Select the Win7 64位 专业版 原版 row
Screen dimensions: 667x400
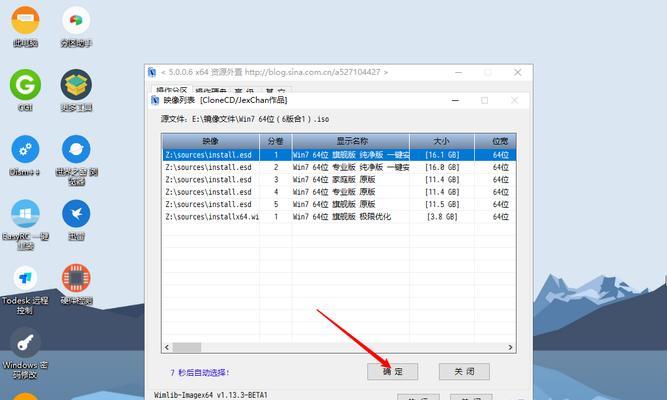pos(339,192)
